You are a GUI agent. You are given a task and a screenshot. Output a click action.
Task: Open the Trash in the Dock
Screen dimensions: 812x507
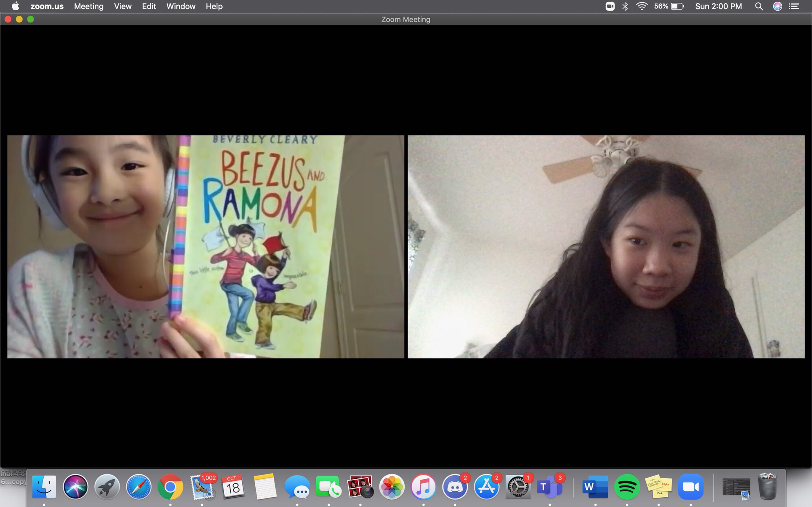(767, 486)
